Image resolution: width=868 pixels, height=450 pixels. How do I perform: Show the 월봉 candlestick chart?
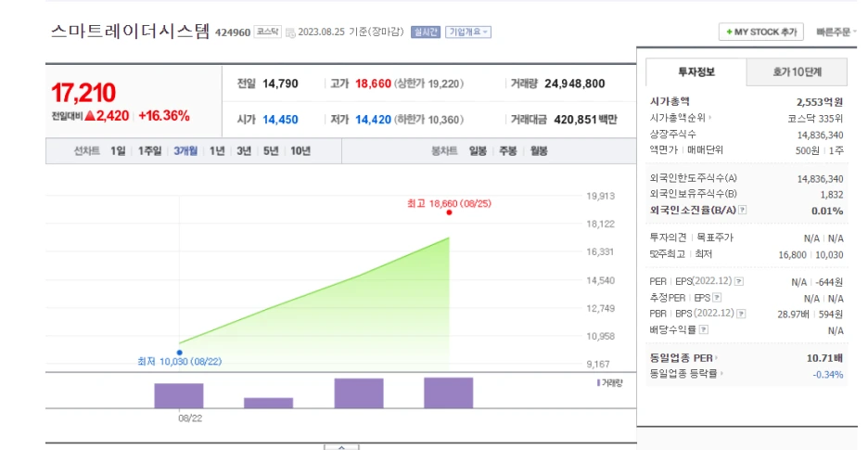[539, 150]
